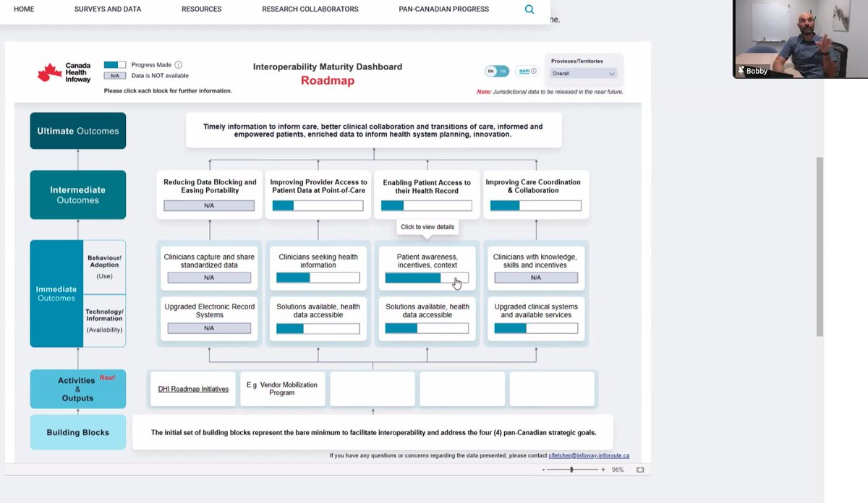
Task: Toggle the EN/FR language switch
Action: coord(497,71)
